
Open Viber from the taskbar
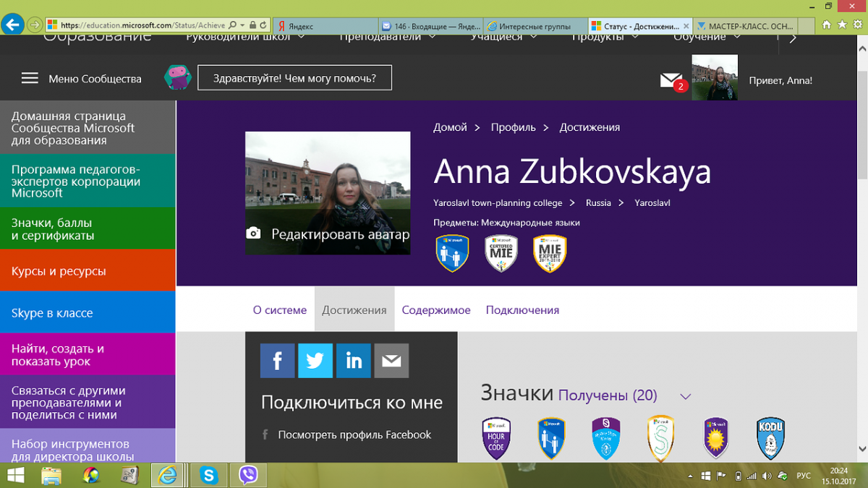pyautogui.click(x=249, y=475)
